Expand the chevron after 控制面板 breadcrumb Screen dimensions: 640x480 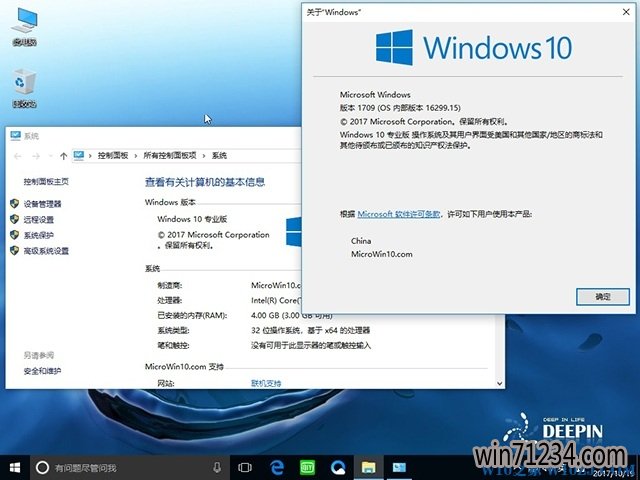pyautogui.click(x=136, y=156)
